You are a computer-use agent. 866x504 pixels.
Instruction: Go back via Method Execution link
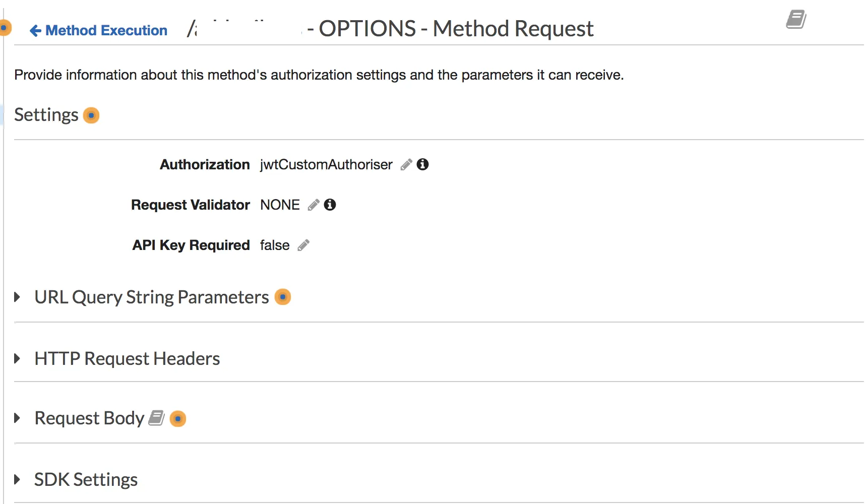pyautogui.click(x=99, y=31)
